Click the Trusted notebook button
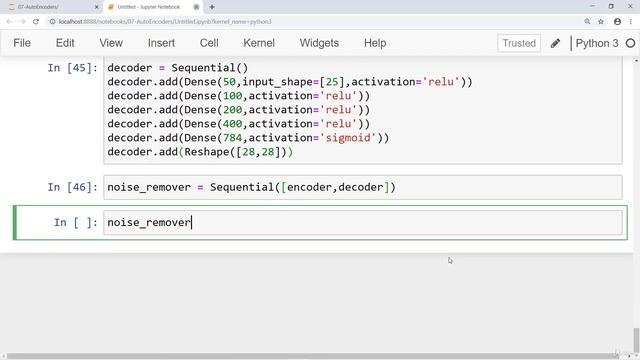Screen dimensions: 640x360 point(519,43)
